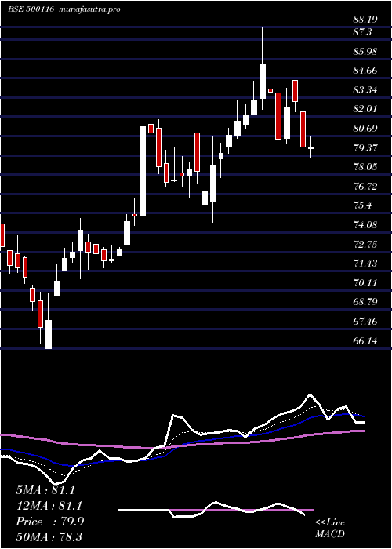392x549 pixels.
Task: Click the 87.3 price axis label
Action: pos(362,33)
